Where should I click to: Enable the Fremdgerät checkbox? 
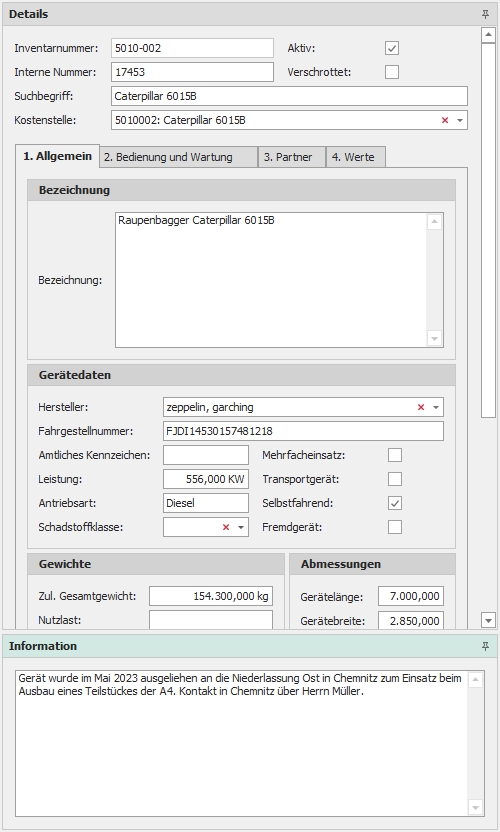(x=395, y=527)
